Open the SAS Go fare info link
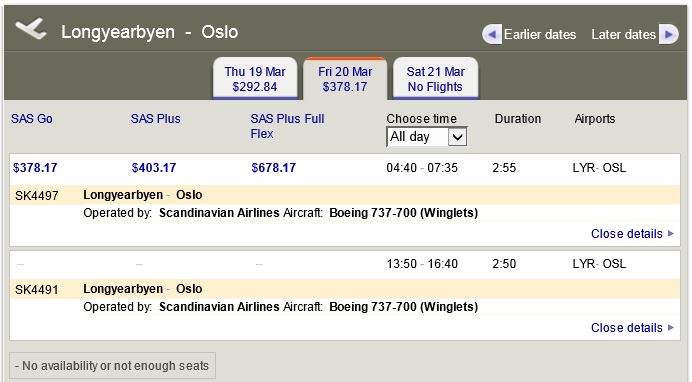Screen dimensions: 692x382 click(x=32, y=119)
